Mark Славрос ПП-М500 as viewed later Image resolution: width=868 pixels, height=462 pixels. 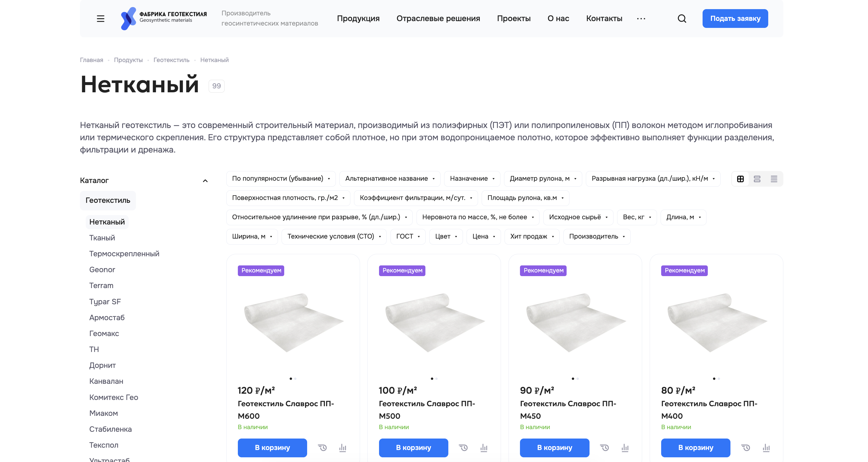(x=463, y=448)
